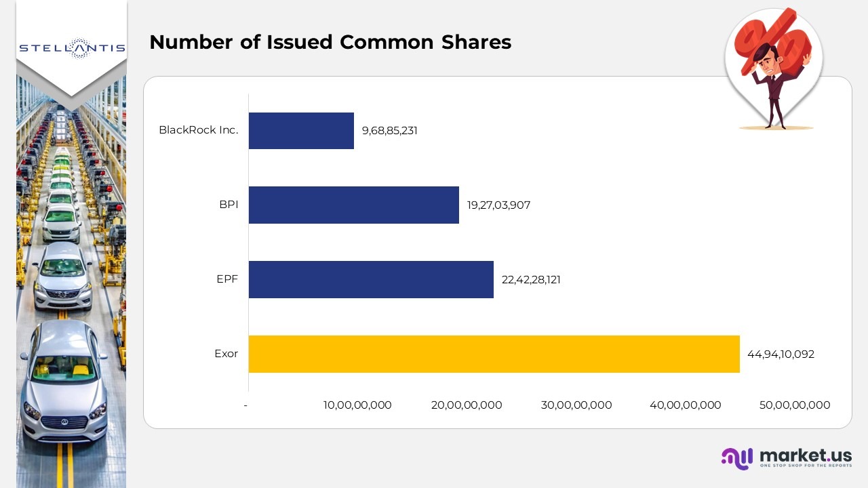
Task: Click the 22,42,28,121 data label
Action: tap(531, 279)
